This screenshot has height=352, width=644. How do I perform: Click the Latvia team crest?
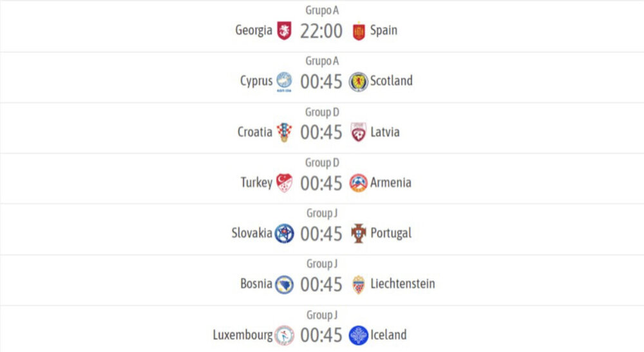tap(359, 132)
